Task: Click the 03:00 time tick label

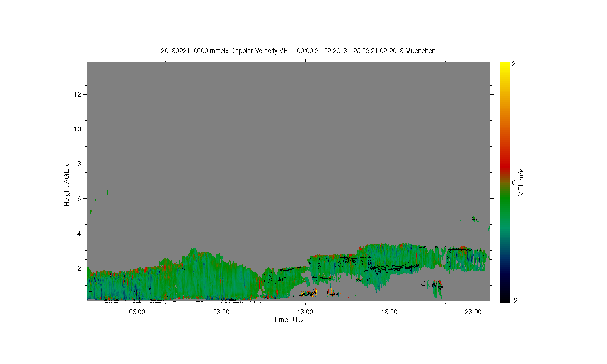Action: (137, 312)
